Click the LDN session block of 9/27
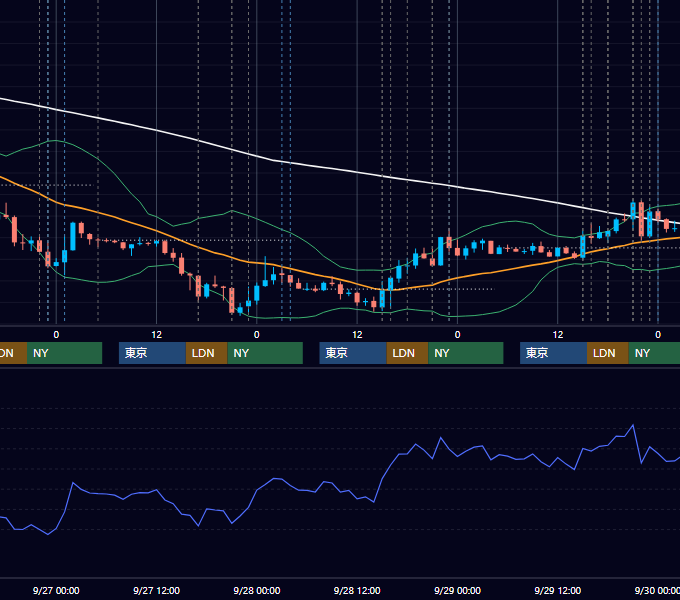 pyautogui.click(x=206, y=353)
